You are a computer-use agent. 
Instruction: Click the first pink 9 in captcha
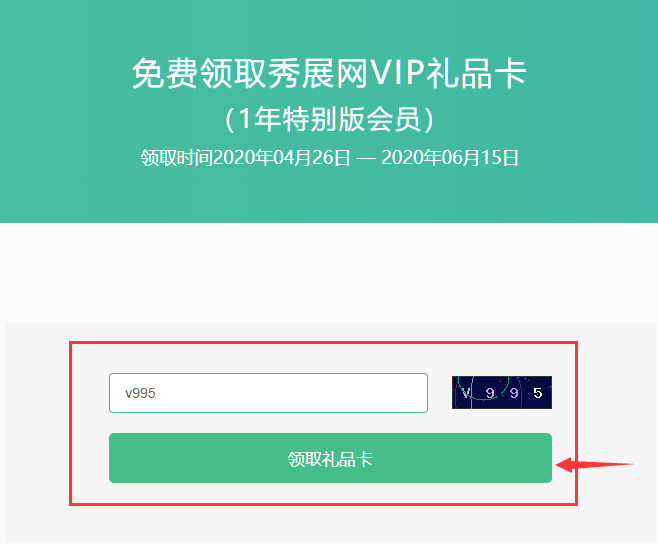(490, 393)
